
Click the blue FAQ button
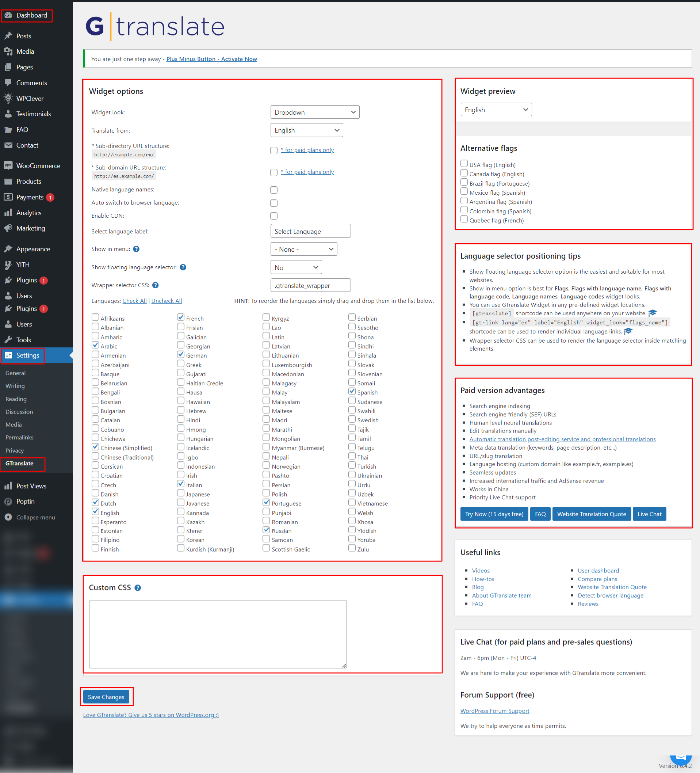pos(540,514)
